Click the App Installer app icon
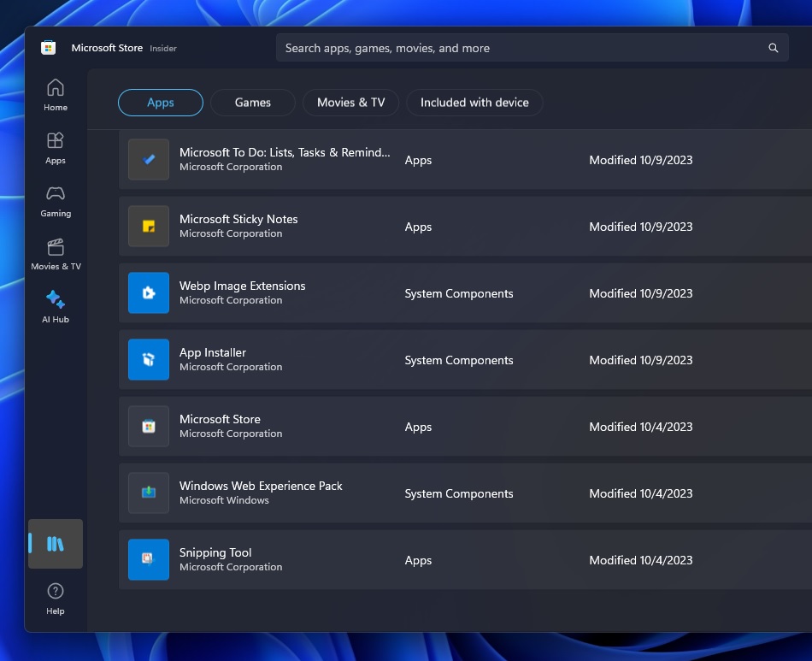Viewport: 812px width, 661px height. (x=148, y=360)
